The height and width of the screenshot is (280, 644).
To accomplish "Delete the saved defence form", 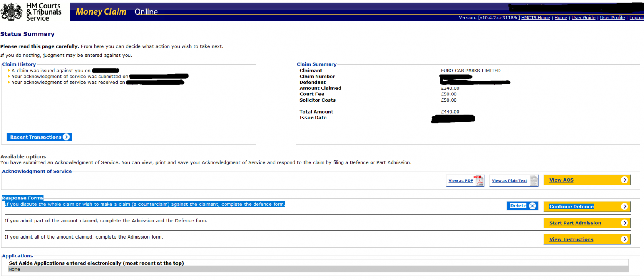I will (518, 206).
